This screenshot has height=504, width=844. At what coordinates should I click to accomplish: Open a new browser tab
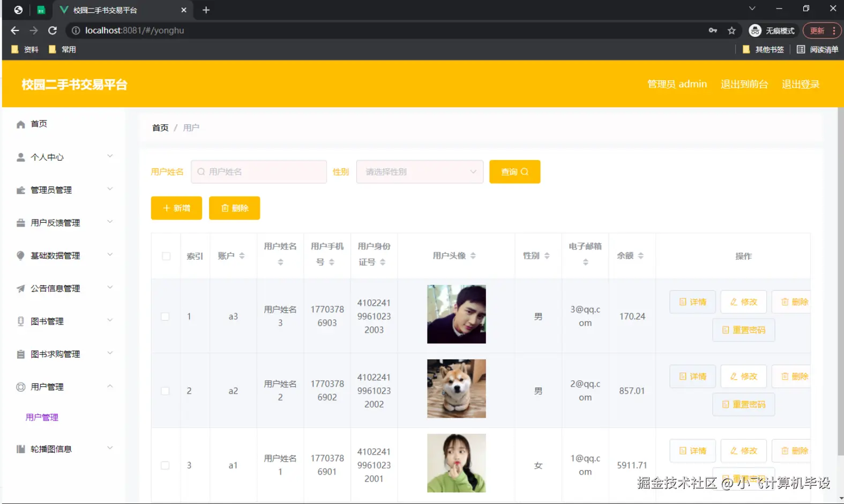[x=206, y=10]
